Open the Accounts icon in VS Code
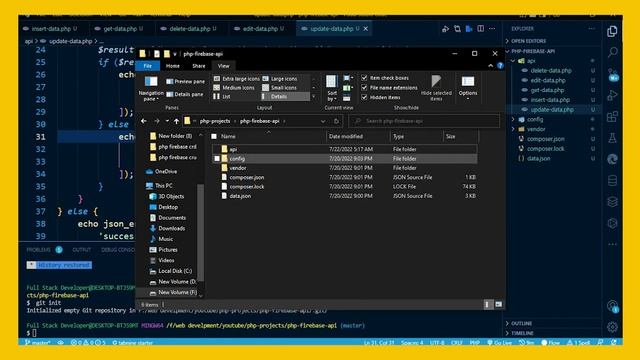The width and height of the screenshot is (640, 360). (x=612, y=306)
